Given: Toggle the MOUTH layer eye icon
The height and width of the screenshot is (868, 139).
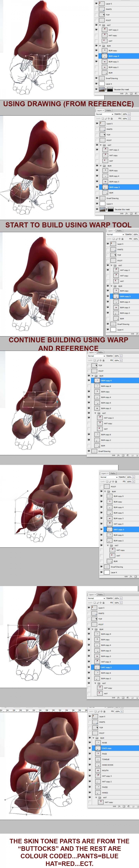Looking at the screenshot, I should [90, 770].
